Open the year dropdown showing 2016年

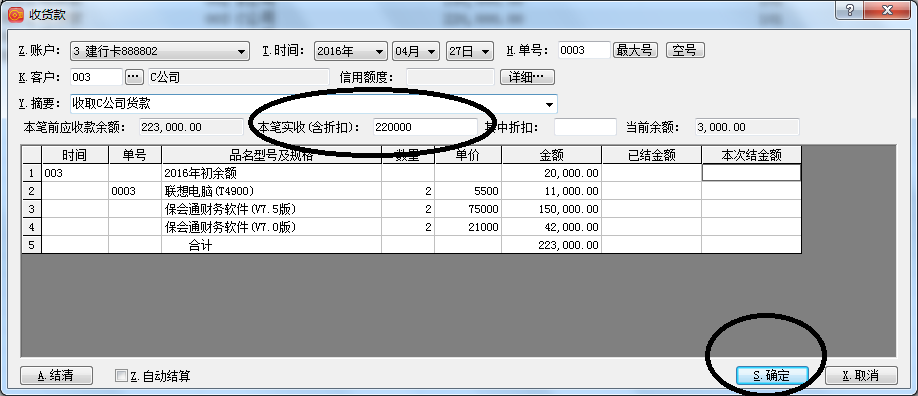pyautogui.click(x=351, y=51)
